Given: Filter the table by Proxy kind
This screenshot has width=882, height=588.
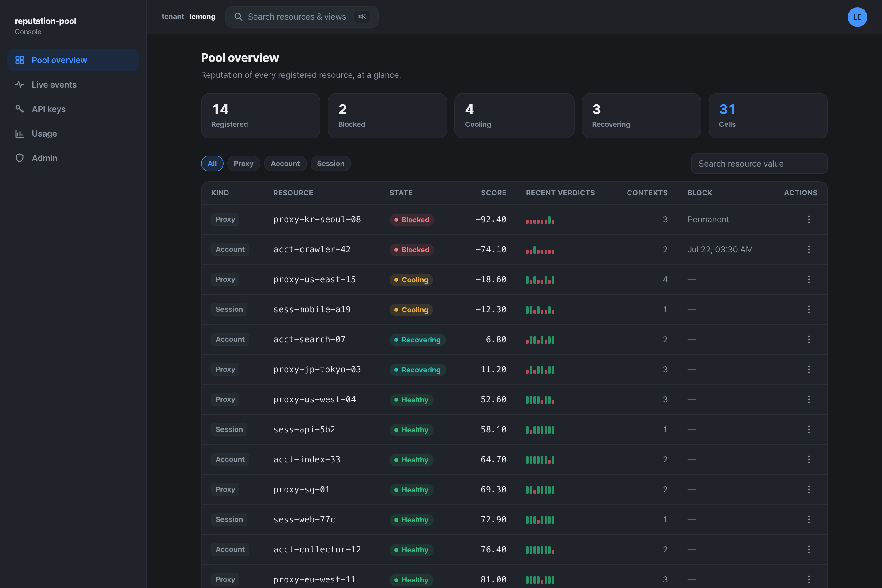Looking at the screenshot, I should [243, 164].
